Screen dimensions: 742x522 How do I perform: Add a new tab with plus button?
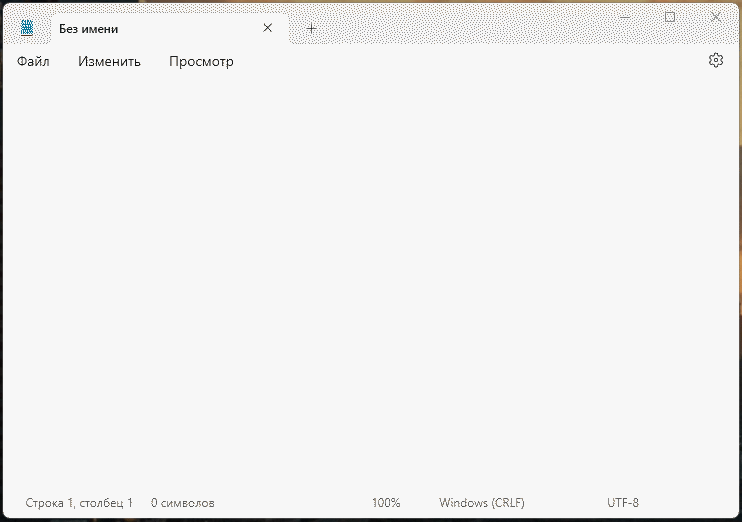(x=311, y=29)
